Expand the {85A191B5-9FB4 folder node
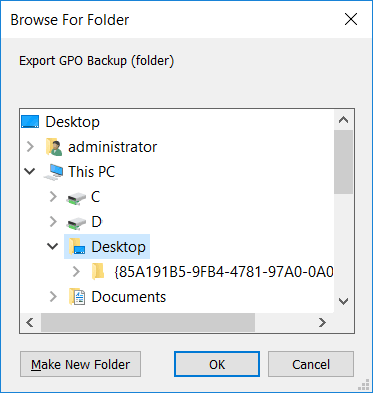Image resolution: width=373 pixels, height=393 pixels. 76,272
